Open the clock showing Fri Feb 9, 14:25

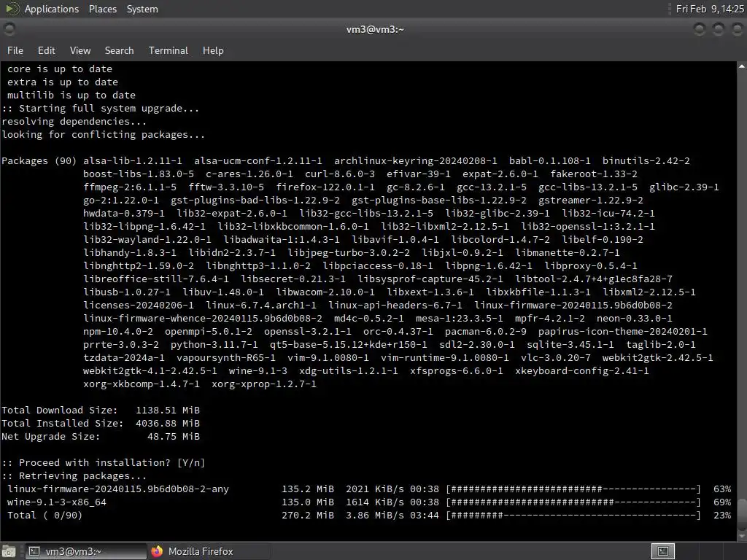click(709, 9)
